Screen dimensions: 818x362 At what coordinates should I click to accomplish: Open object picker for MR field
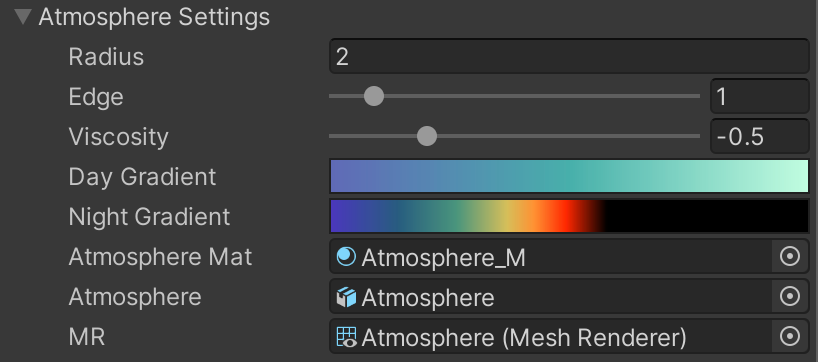click(x=790, y=336)
